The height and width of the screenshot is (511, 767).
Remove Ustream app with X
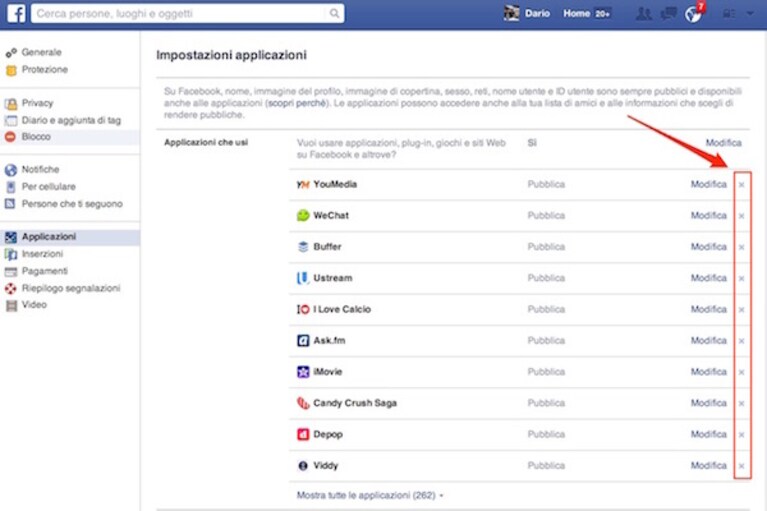(742, 279)
